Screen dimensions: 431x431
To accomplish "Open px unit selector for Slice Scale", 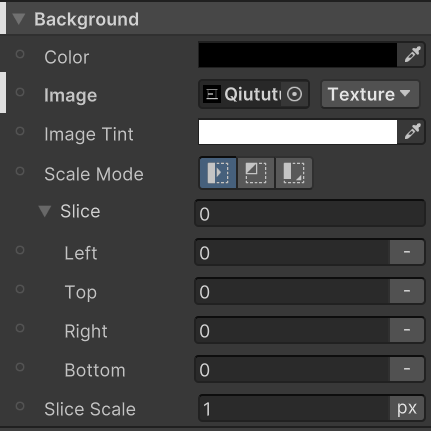I will (x=407, y=408).
